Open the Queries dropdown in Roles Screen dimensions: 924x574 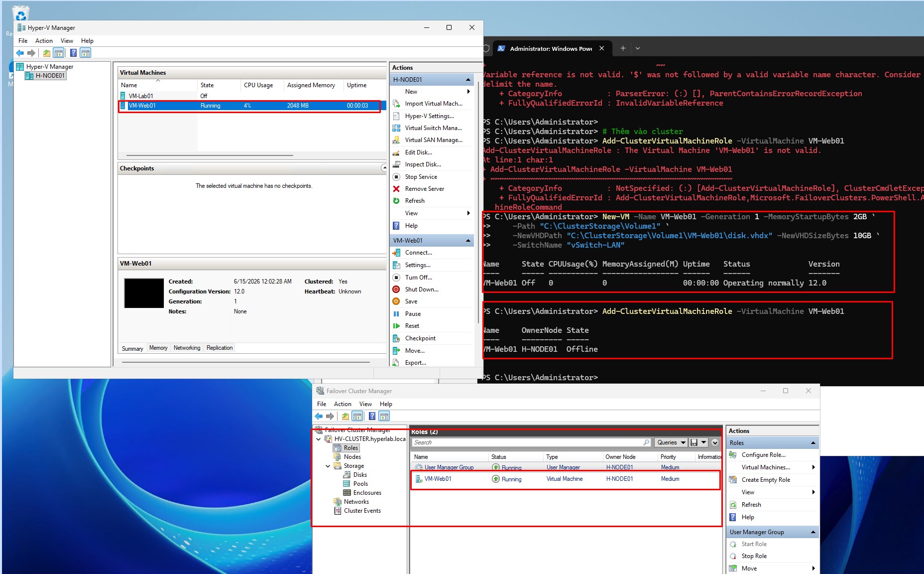click(671, 442)
